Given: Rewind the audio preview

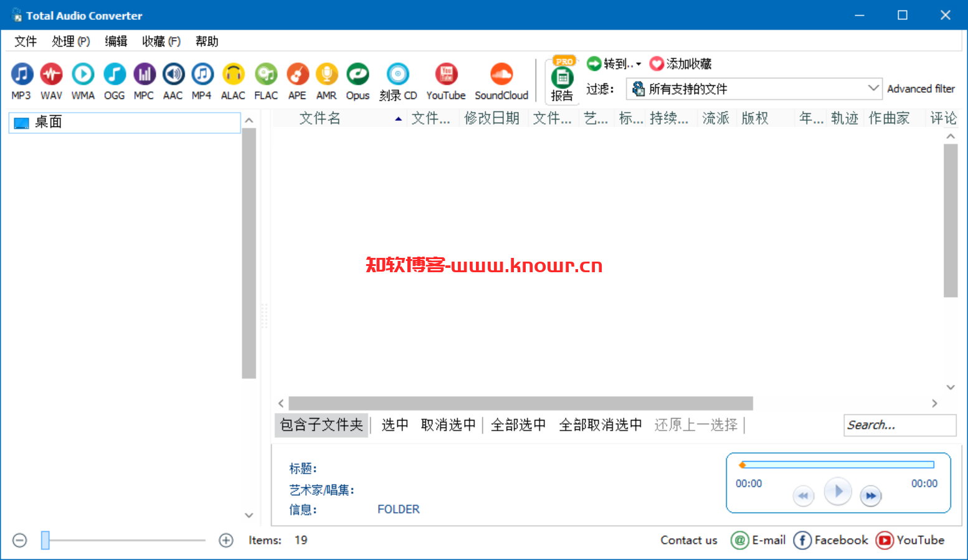Looking at the screenshot, I should [x=804, y=496].
